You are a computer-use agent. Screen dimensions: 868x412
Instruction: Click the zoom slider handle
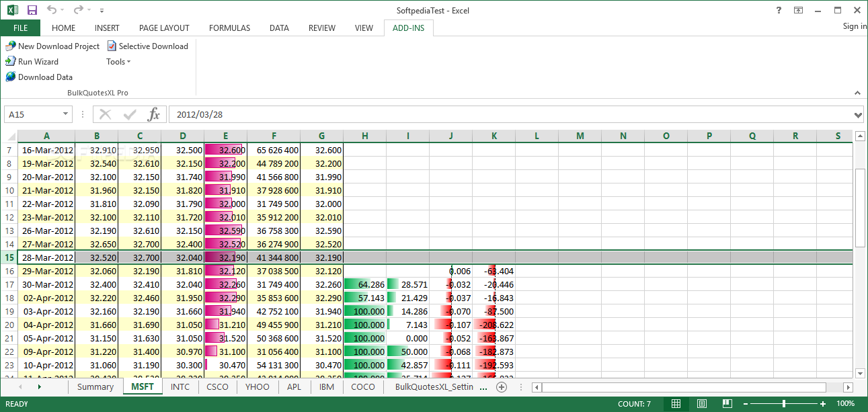coord(784,404)
